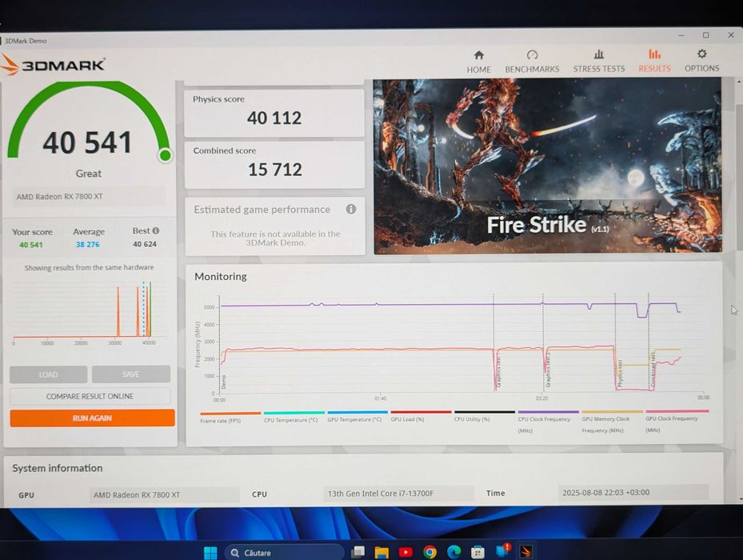Click Demo marker in monitoring graph
The image size is (743, 560).
(224, 382)
